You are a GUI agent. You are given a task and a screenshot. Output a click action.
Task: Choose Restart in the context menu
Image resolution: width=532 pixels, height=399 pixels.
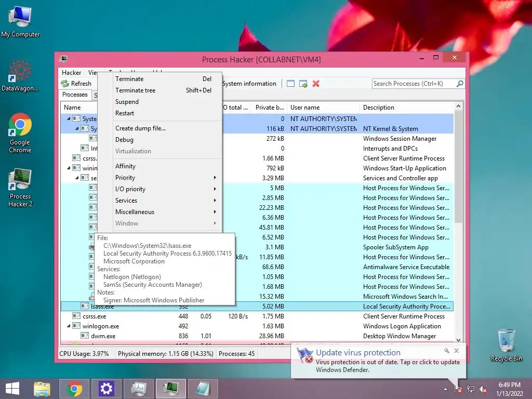tap(166, 113)
